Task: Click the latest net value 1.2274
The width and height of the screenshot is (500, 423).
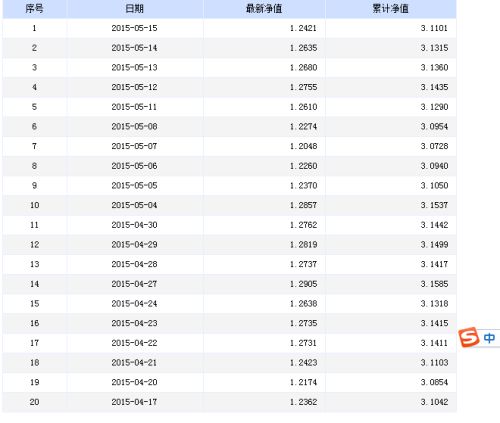Action: [303, 127]
